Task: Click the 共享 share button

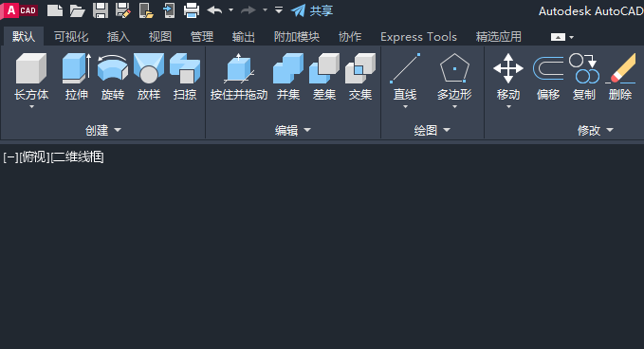Action: tap(312, 10)
